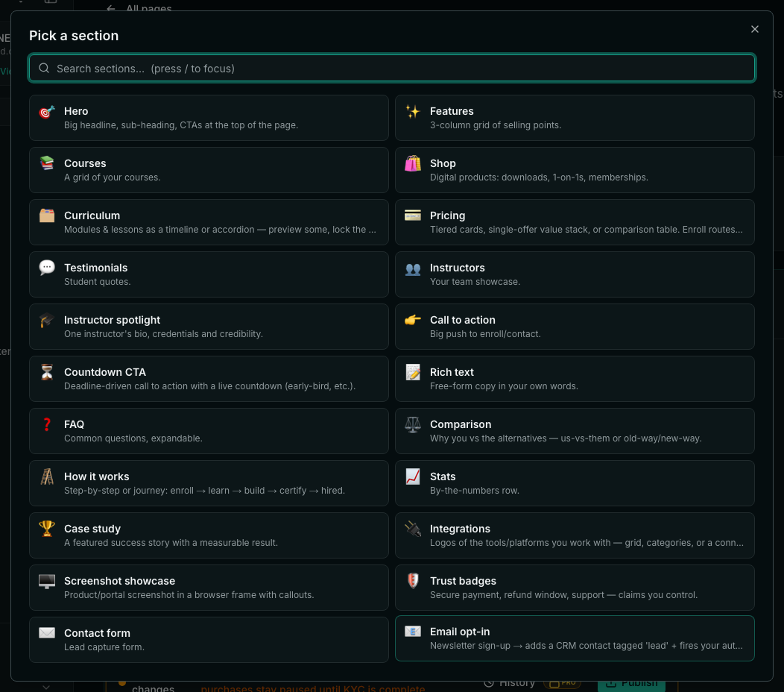784x692 pixels.
Task: Pick the Stats section title
Action: [443, 476]
